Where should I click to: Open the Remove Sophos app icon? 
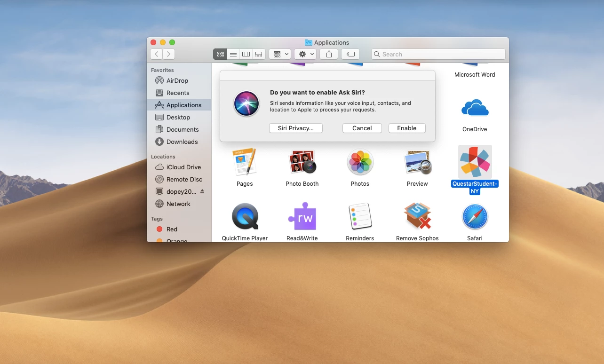[417, 217]
